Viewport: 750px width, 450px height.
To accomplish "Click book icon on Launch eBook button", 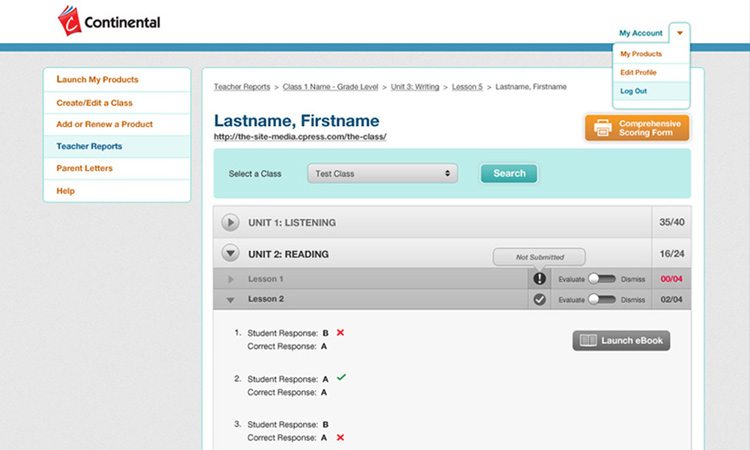I will (x=588, y=340).
